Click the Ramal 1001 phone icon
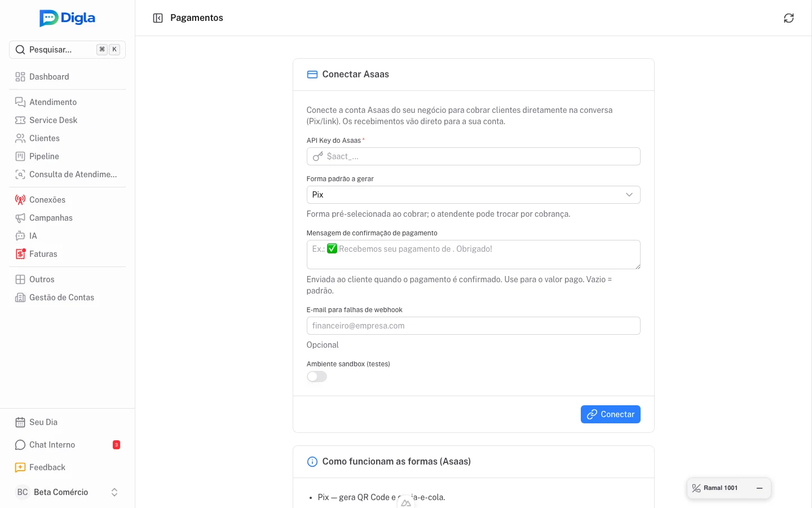The width and height of the screenshot is (812, 508). 696,488
